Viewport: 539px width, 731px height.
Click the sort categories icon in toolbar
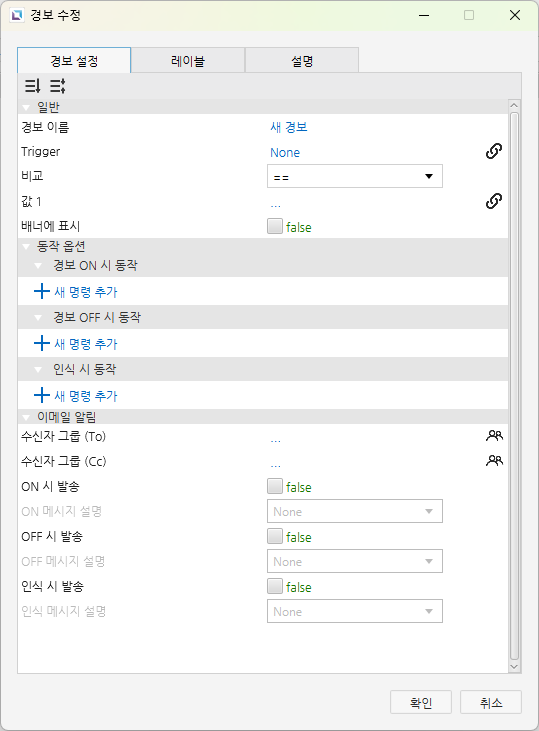[32, 86]
